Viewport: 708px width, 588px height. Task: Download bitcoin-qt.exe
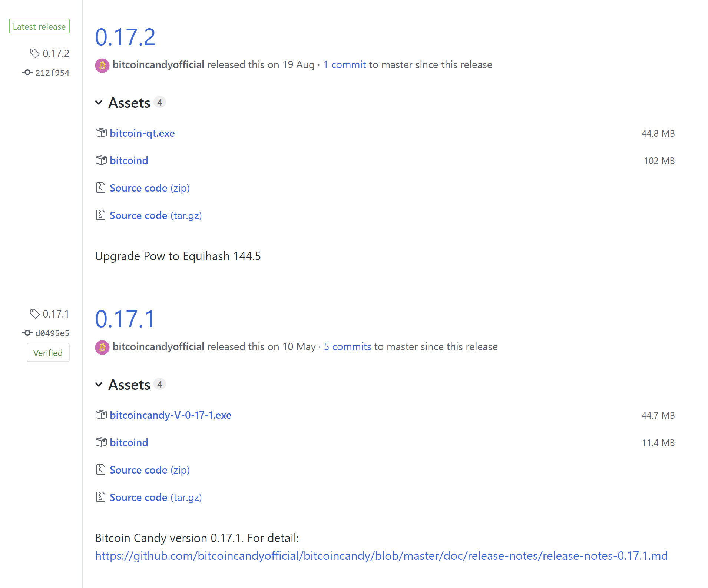(142, 133)
